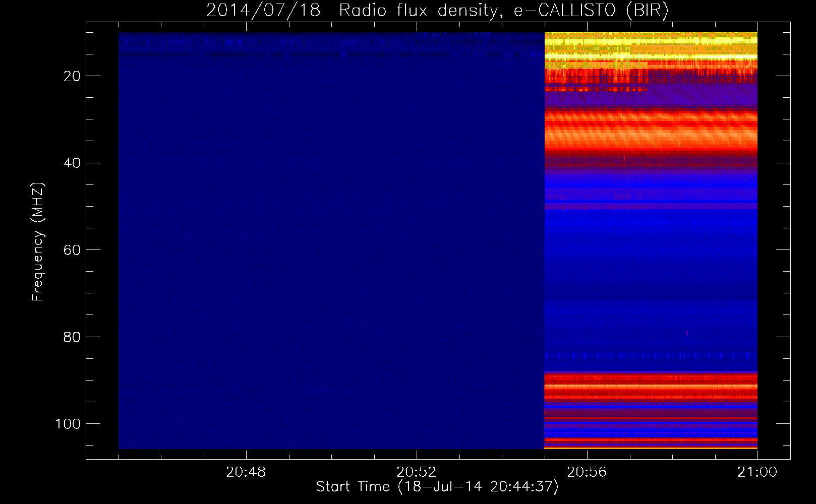Click the 40 MHz frequency tick label
Viewport: 816px width, 504px height.
click(72, 163)
